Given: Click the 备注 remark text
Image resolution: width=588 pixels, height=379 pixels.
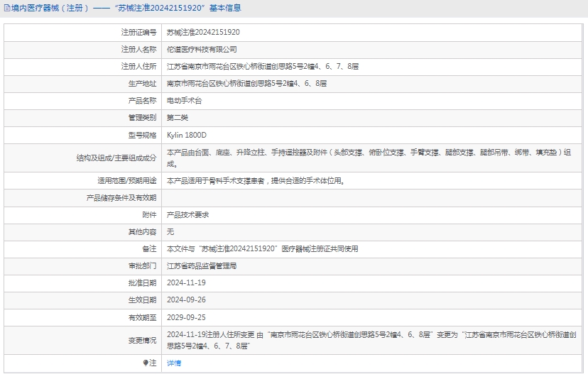Looking at the screenshot, I should 262,249.
